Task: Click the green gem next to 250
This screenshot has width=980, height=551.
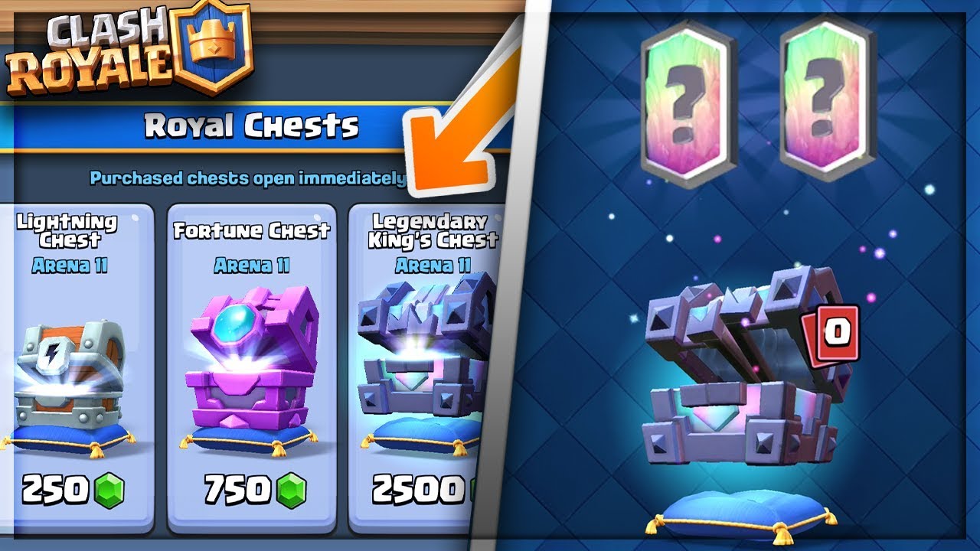Action: (110, 491)
